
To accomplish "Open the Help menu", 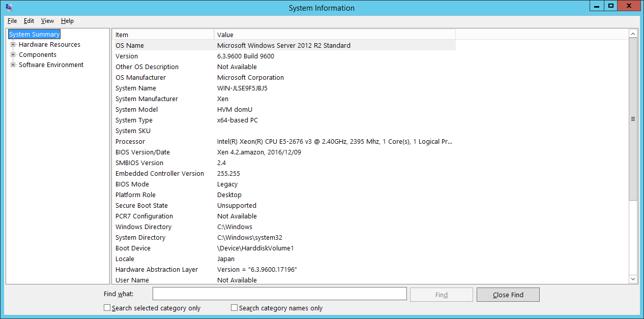I will 67,21.
